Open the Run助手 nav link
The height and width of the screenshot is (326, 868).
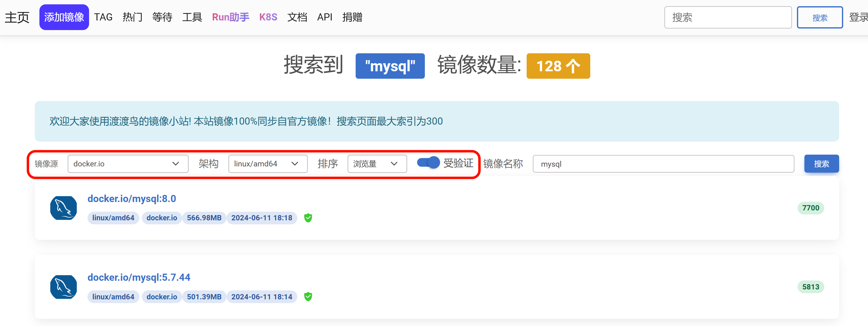(x=231, y=17)
